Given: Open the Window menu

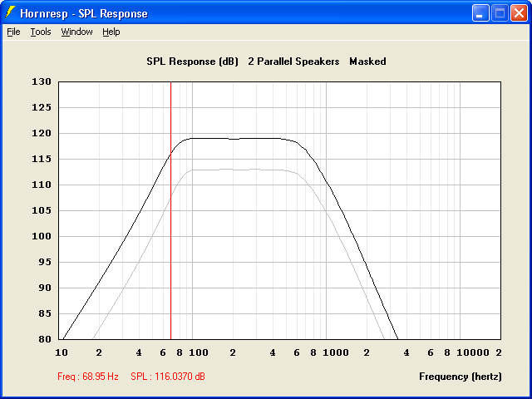Looking at the screenshot, I should pos(76,32).
